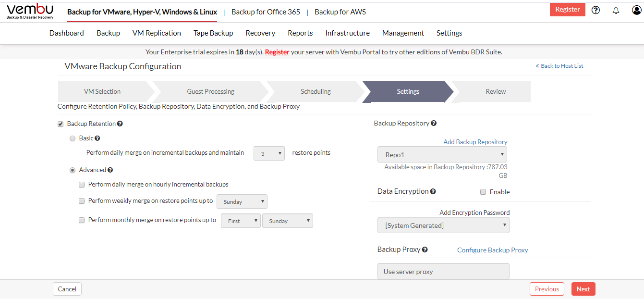Open the monthly merge 'First' week dropdown

[x=241, y=221]
